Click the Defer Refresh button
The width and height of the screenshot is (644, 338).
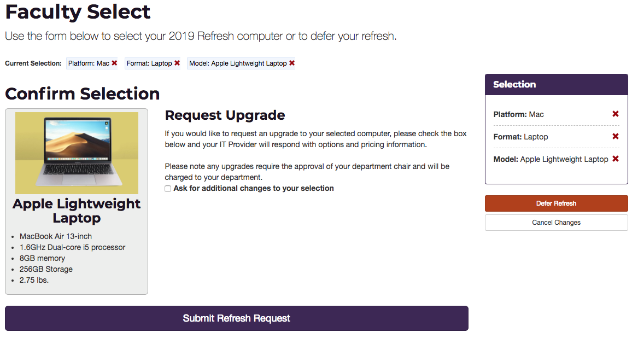pos(556,203)
